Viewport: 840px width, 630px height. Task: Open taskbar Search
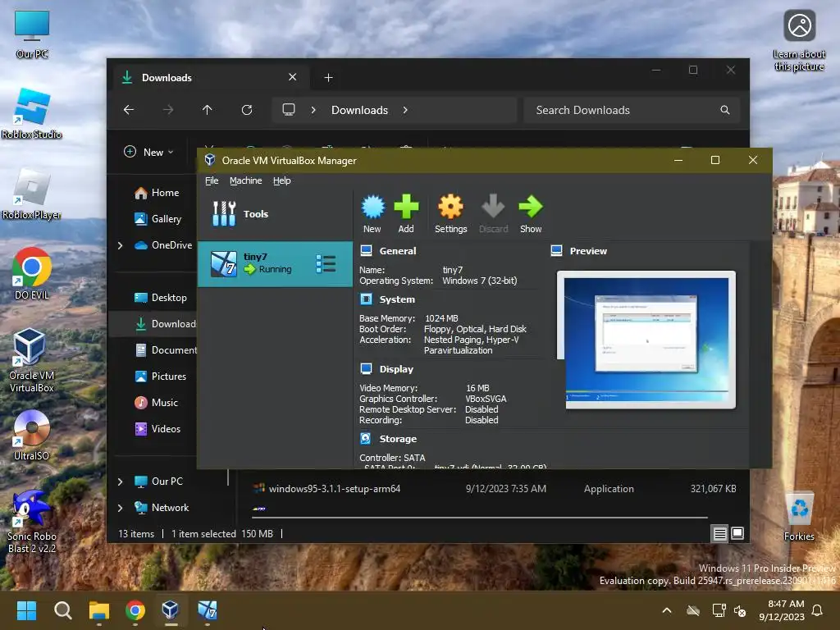click(x=62, y=610)
